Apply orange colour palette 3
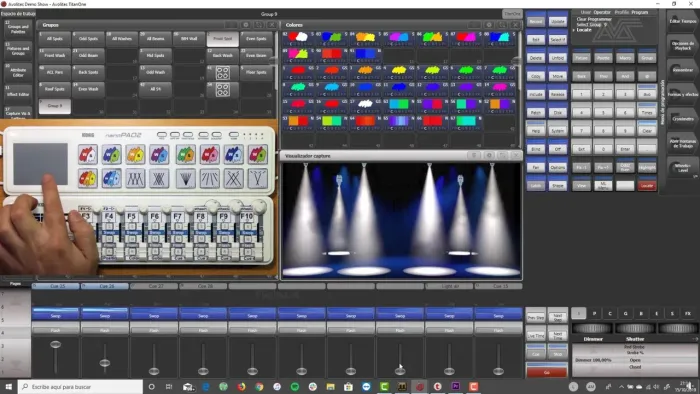This screenshot has height=394, width=700. (x=365, y=72)
